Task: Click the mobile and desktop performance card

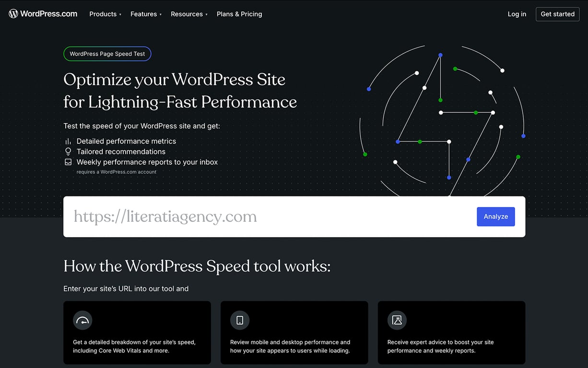Action: (294, 333)
